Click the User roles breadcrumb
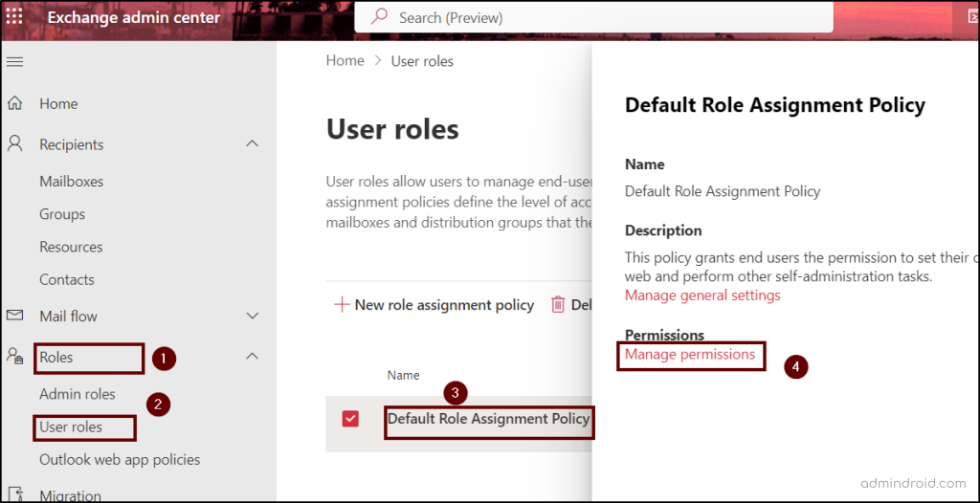The width and height of the screenshot is (980, 503). [x=422, y=61]
